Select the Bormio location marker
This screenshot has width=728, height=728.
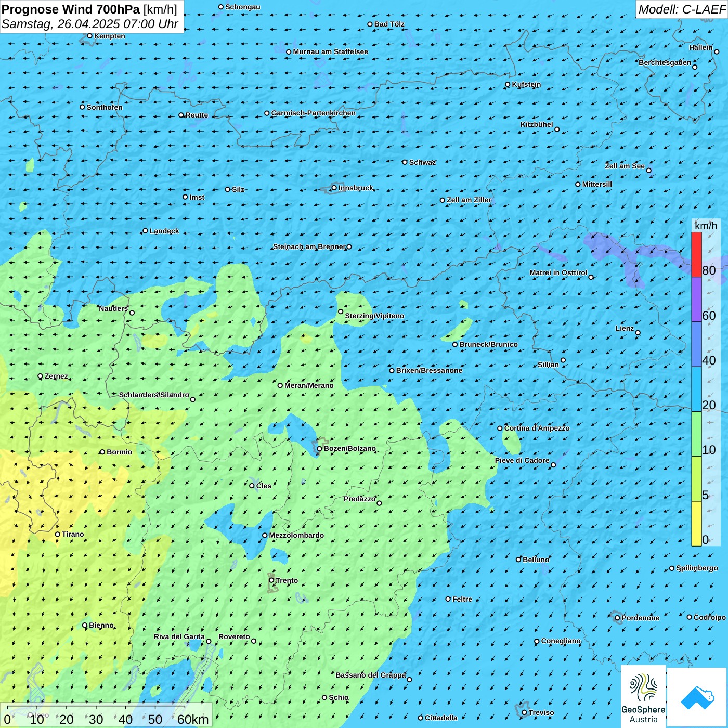(102, 452)
